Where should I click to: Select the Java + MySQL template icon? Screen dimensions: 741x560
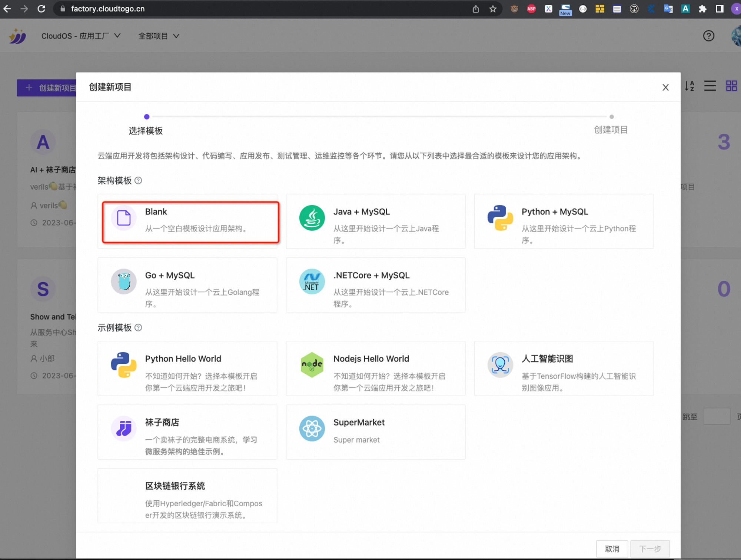click(312, 218)
